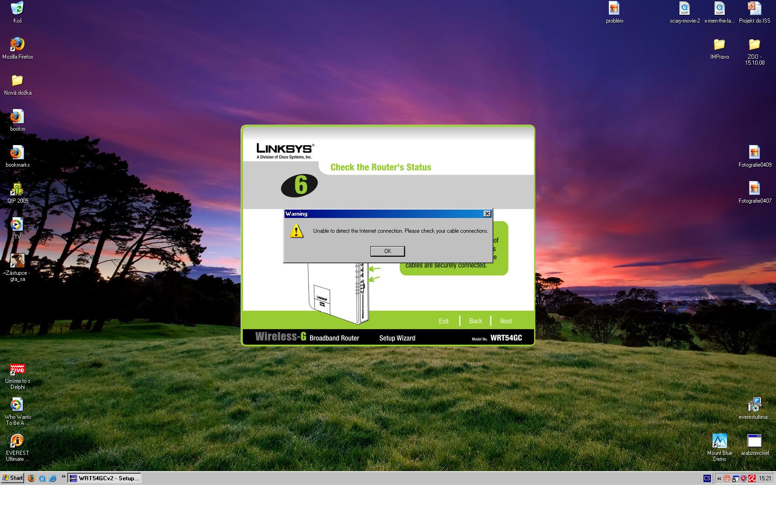
Task: Expand hidden system tray icons
Action: (719, 478)
